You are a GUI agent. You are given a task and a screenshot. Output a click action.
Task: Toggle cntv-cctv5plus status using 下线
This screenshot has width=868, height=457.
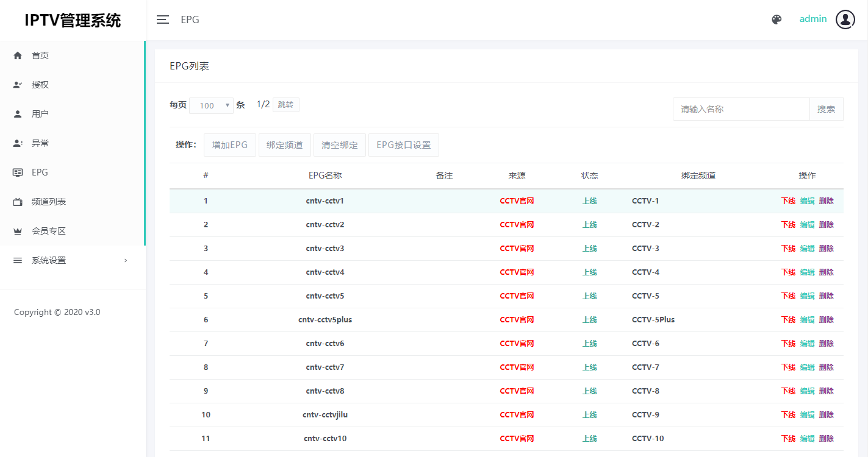click(x=788, y=319)
